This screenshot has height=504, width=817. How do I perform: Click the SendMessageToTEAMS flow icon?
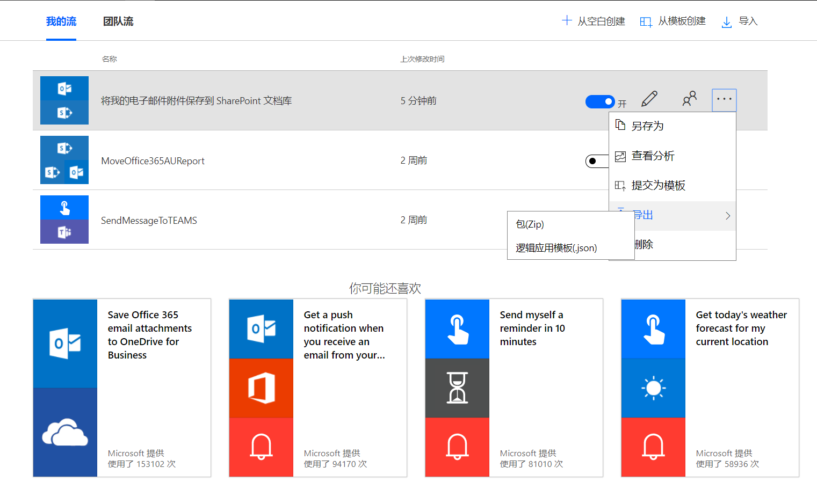pyautogui.click(x=64, y=220)
